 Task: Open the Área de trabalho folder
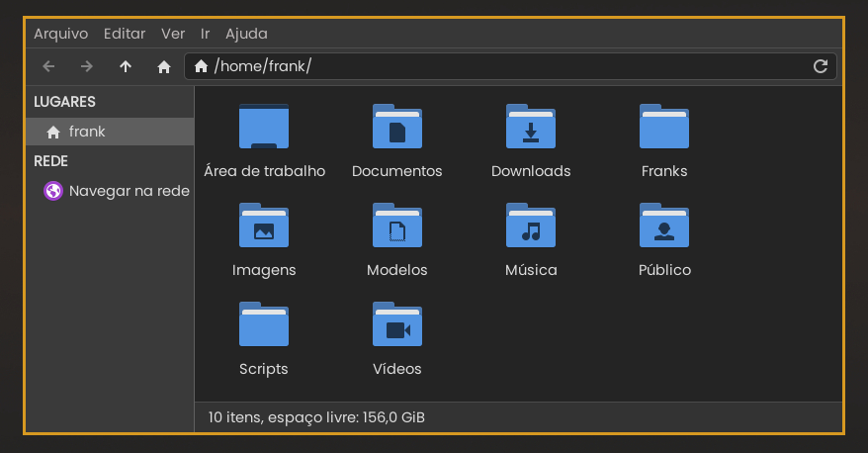(264, 127)
